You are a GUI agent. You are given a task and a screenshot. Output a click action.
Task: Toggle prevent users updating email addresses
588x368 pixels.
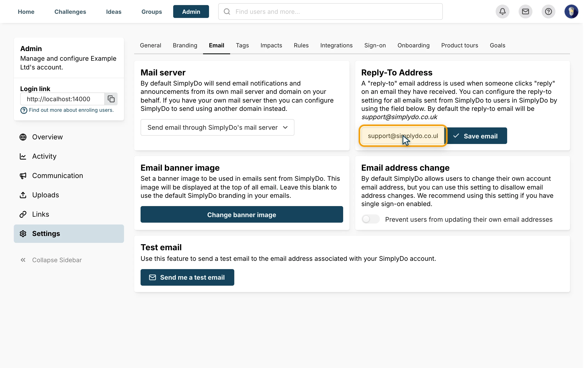[x=370, y=219]
